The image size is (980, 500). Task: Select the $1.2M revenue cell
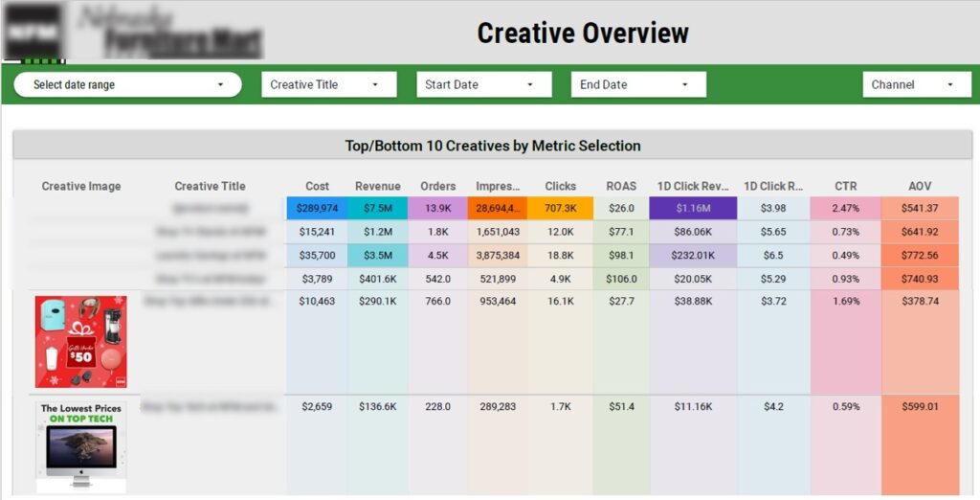(377, 232)
